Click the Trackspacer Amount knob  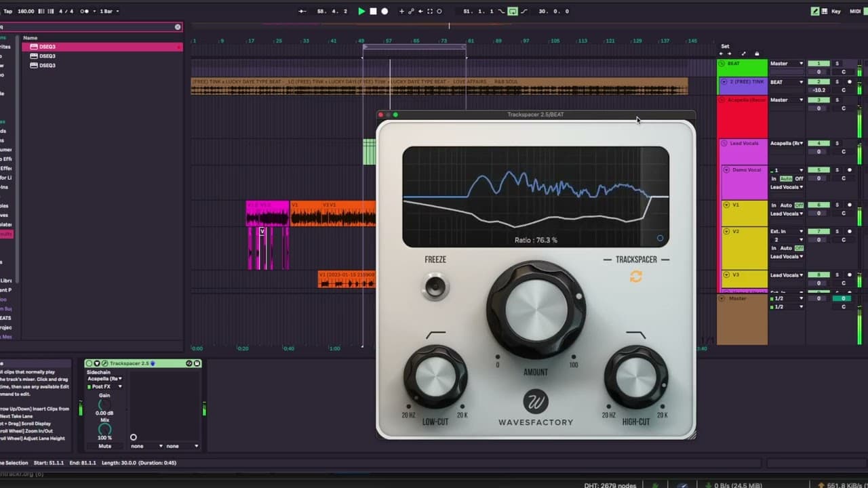point(536,311)
